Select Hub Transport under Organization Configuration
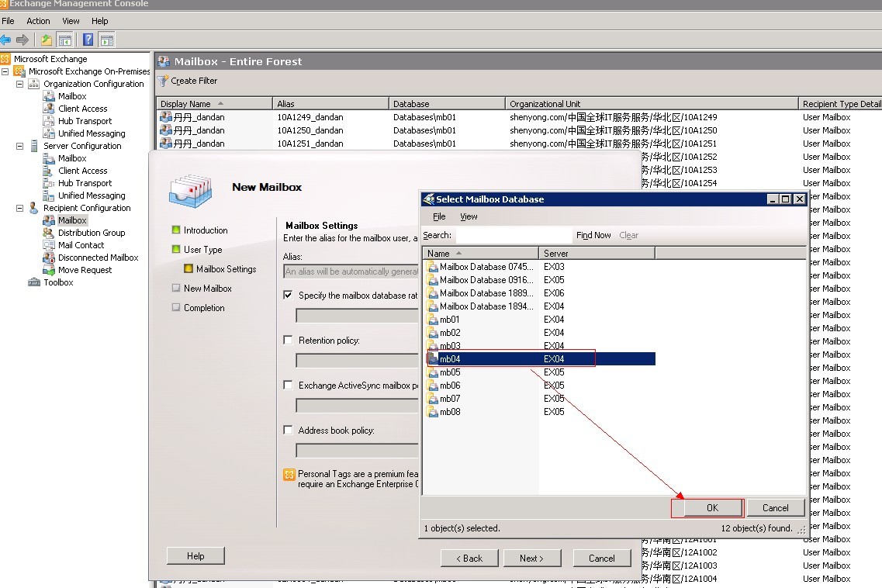This screenshot has height=588, width=882. [x=85, y=121]
